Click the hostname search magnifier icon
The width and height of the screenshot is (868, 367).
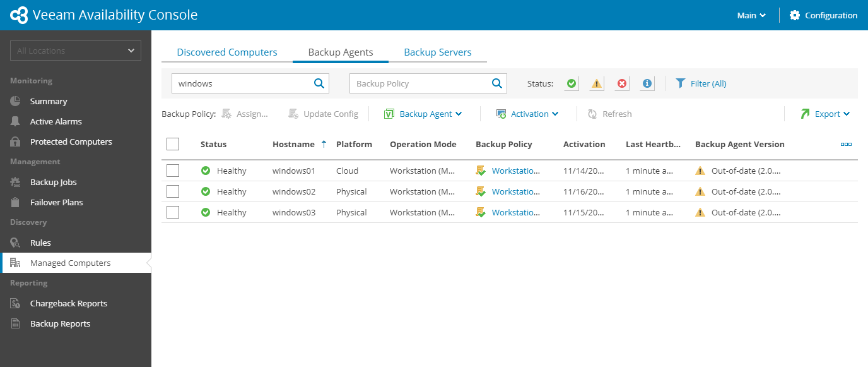coord(319,83)
